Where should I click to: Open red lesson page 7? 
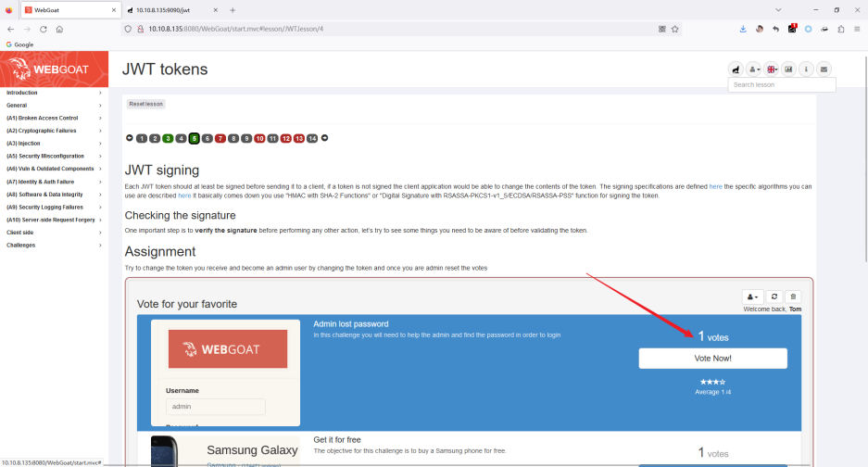[x=220, y=138]
